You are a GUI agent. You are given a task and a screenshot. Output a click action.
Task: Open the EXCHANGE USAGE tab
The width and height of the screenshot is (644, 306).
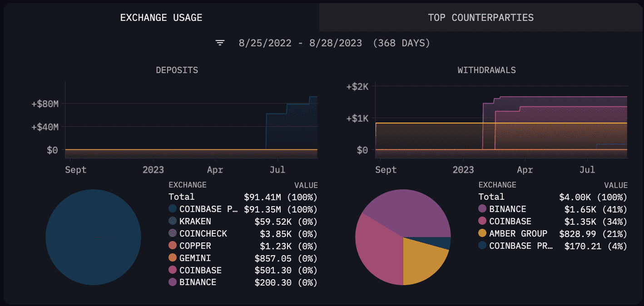tap(161, 18)
